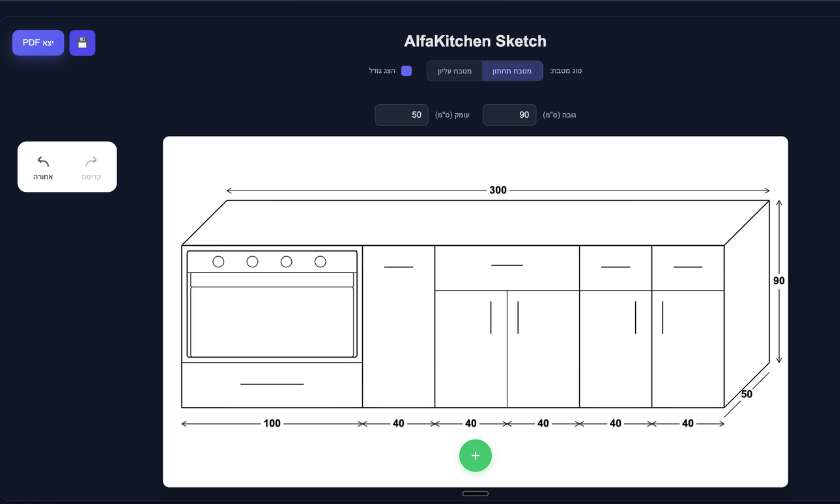Click the 90 height dimension label
The width and height of the screenshot is (840, 504).
pos(778,281)
